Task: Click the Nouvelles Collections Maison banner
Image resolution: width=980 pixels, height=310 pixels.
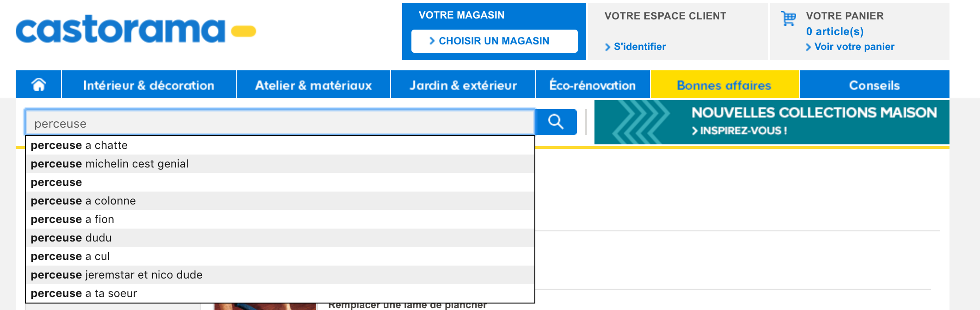Action: (x=772, y=122)
